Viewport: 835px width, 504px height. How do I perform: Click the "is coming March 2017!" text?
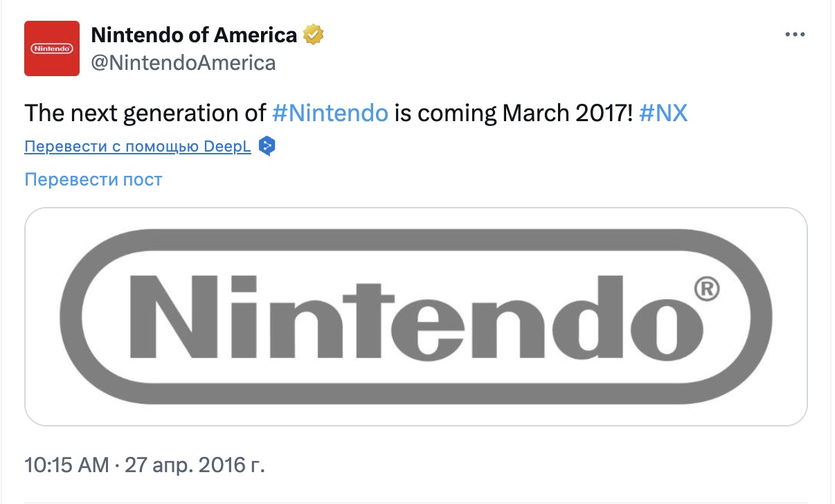coord(513,113)
